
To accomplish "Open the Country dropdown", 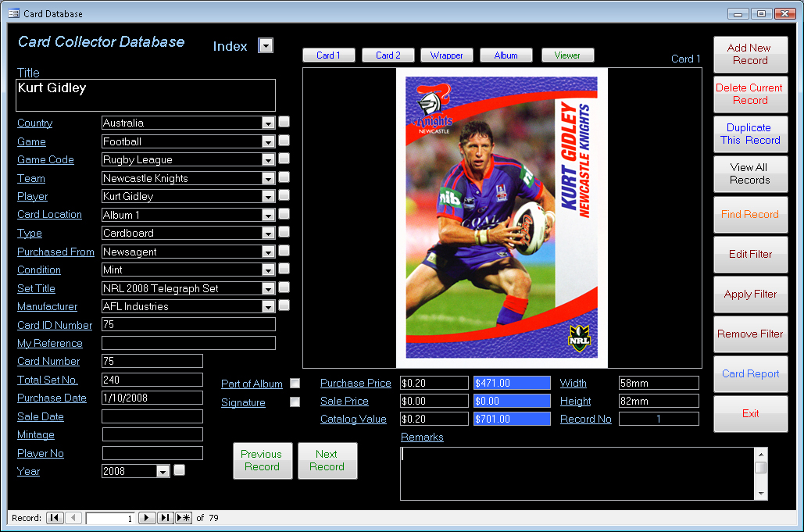I will click(x=268, y=123).
